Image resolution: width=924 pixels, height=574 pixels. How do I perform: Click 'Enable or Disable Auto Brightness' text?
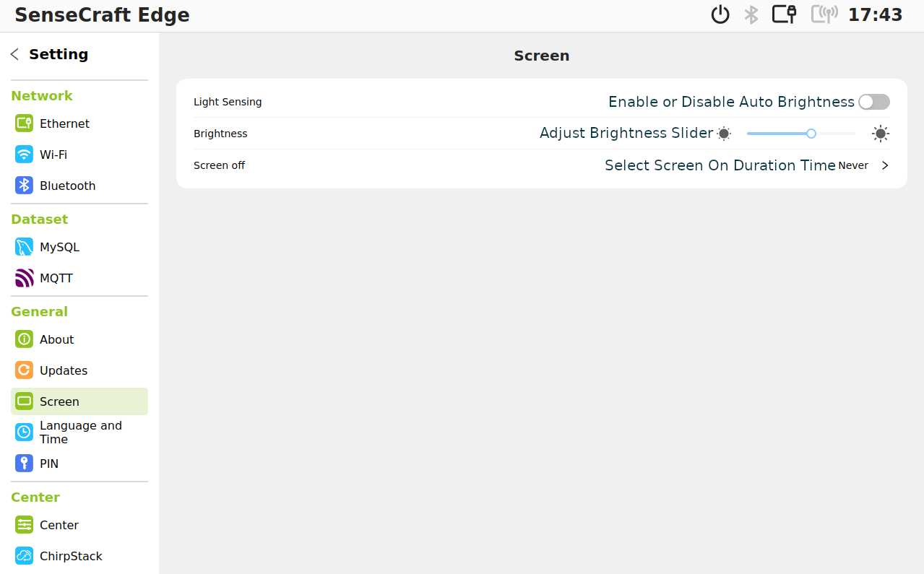(x=731, y=102)
